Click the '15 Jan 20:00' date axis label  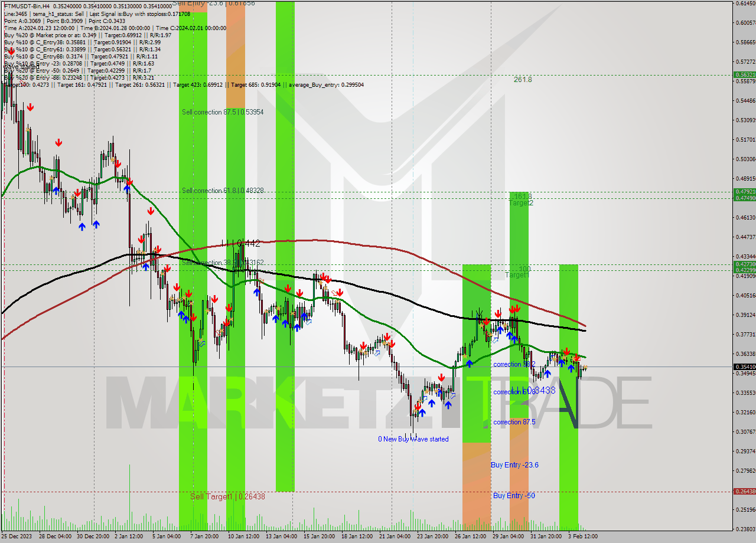[x=319, y=537]
